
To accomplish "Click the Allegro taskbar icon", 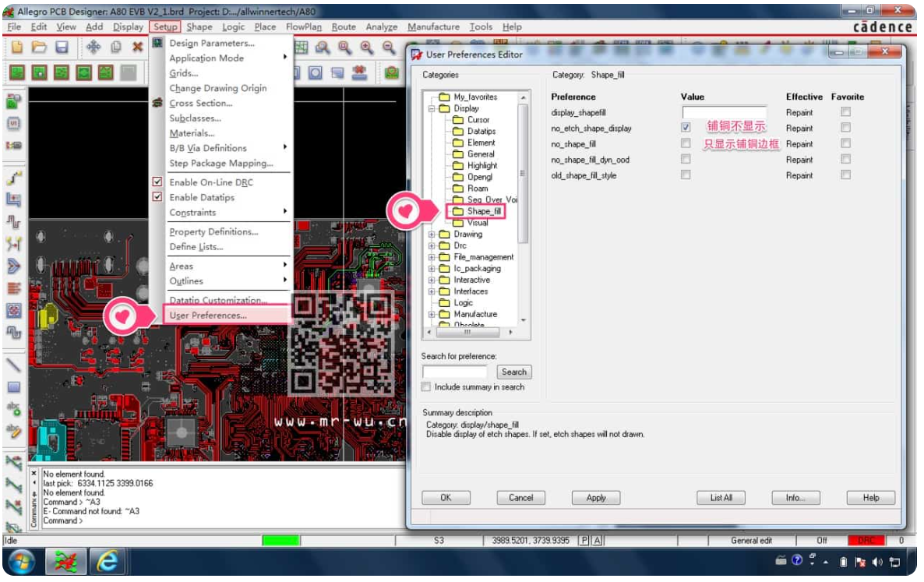I will click(x=65, y=562).
